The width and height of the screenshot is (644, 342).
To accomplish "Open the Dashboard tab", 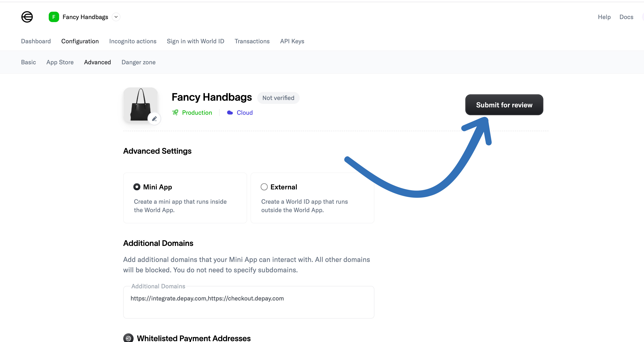I will pos(36,41).
